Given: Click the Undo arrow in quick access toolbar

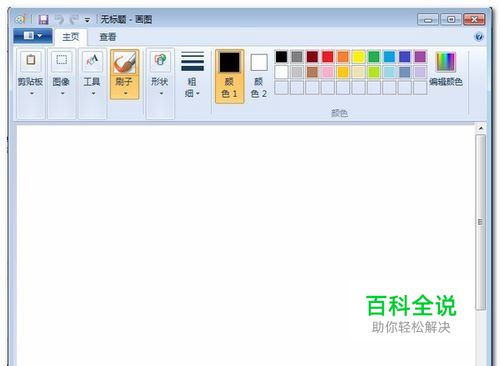Looking at the screenshot, I should pyautogui.click(x=59, y=19).
